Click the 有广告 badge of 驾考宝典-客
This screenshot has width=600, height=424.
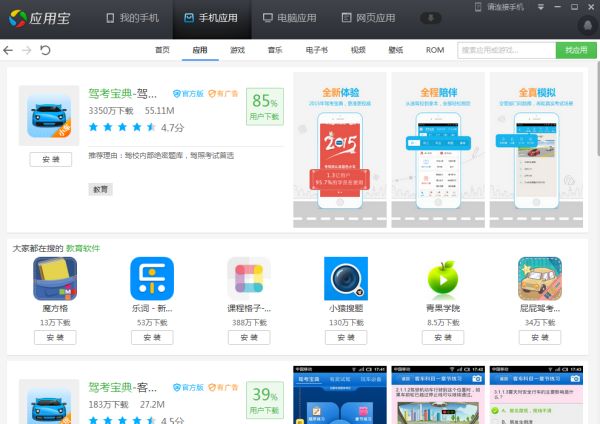(223, 387)
